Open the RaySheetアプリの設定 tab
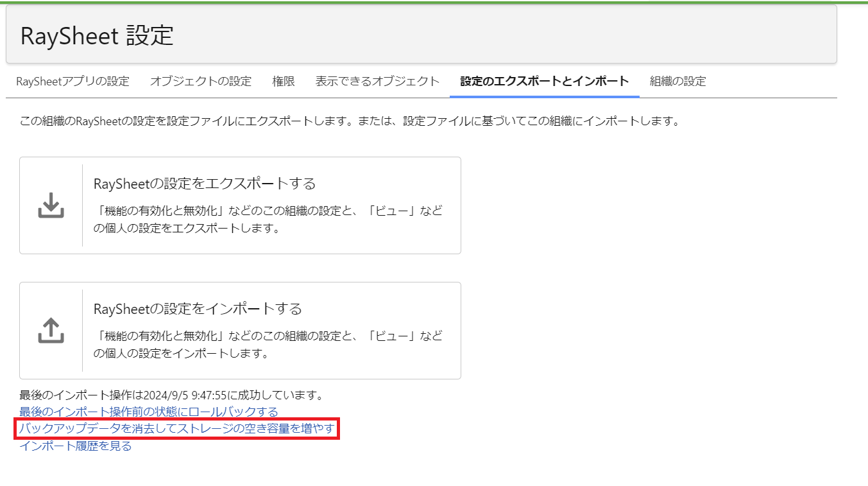The image size is (868, 486). tap(72, 81)
